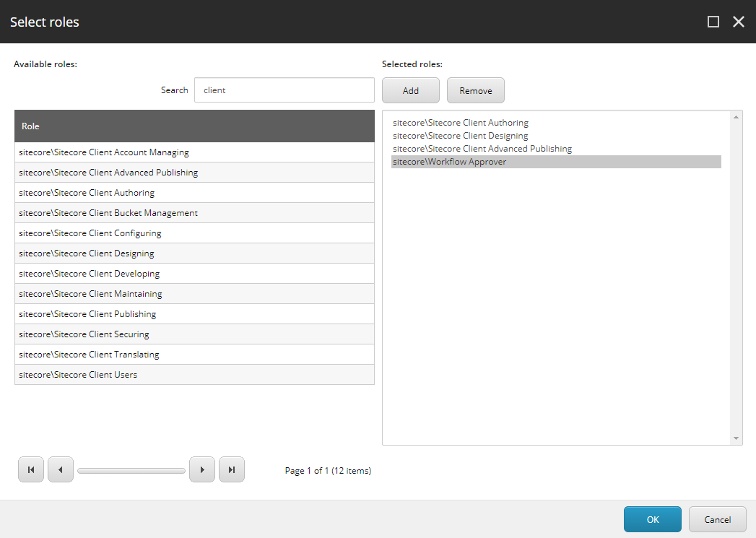Pick Sitecore Client Designing in selected roles
Viewport: 756px width, 538px height.
pyautogui.click(x=556, y=136)
